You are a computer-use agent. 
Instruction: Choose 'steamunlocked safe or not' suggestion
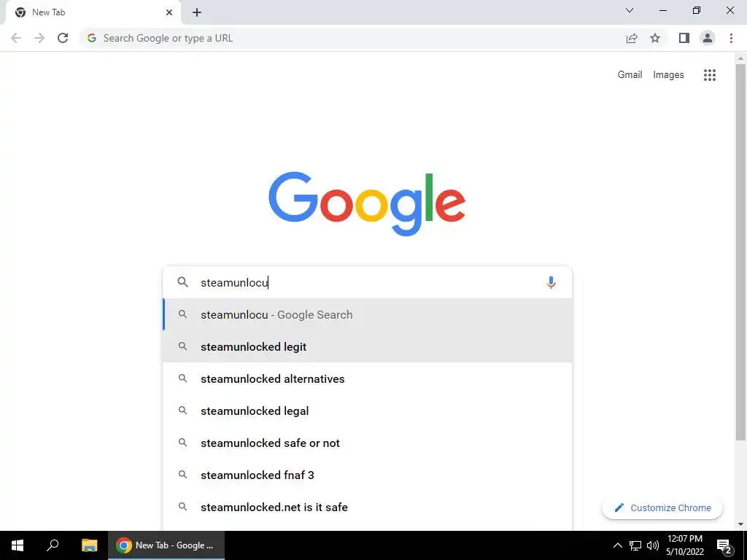tap(368, 443)
